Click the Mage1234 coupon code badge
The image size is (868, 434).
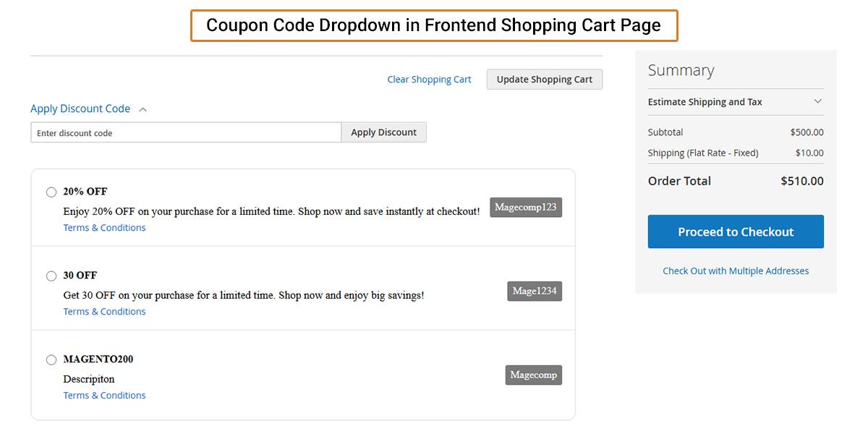pos(535,292)
